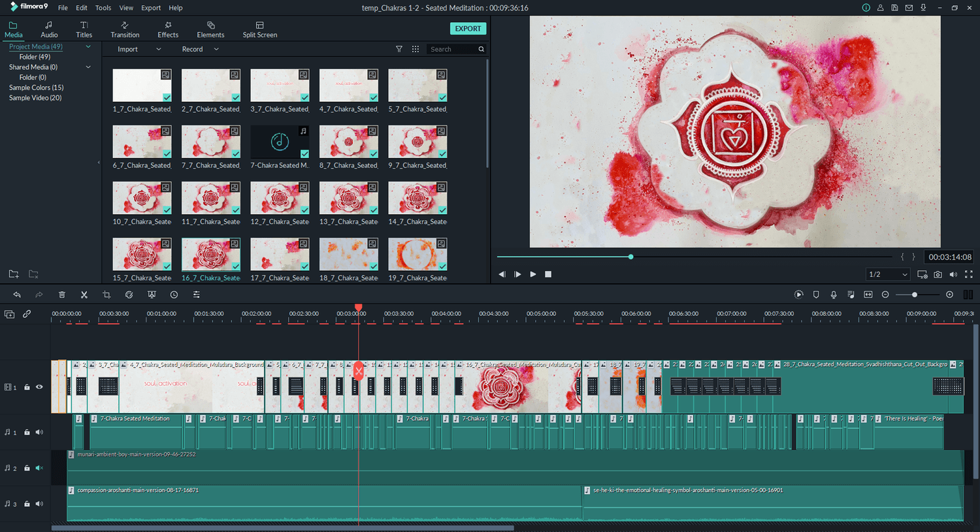Screen dimensions: 980x532
Task: Open the Export menu in menu bar
Action: coord(151,8)
